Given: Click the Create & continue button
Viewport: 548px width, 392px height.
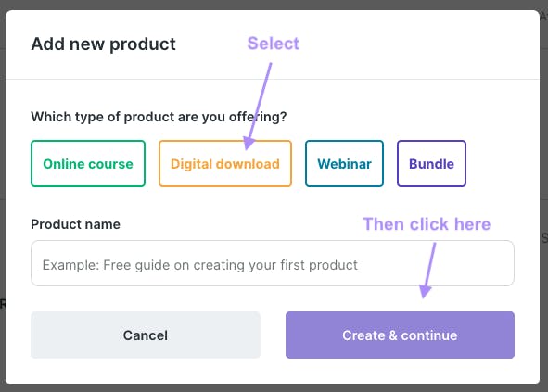Looking at the screenshot, I should click(400, 335).
